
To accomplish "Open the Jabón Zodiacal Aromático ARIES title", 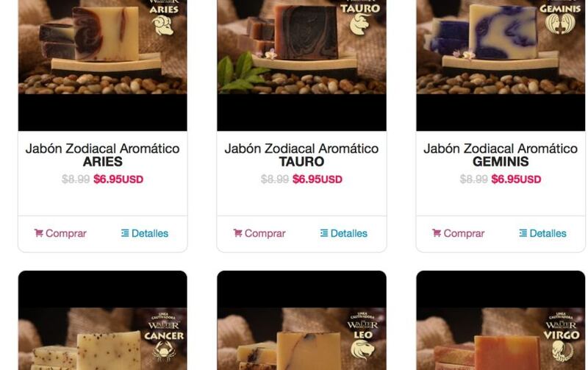I will pyautogui.click(x=102, y=155).
